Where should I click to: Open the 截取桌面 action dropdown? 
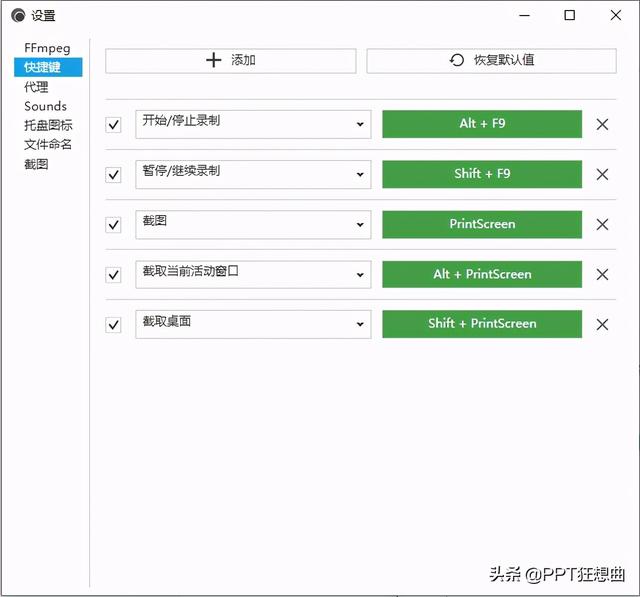253,323
